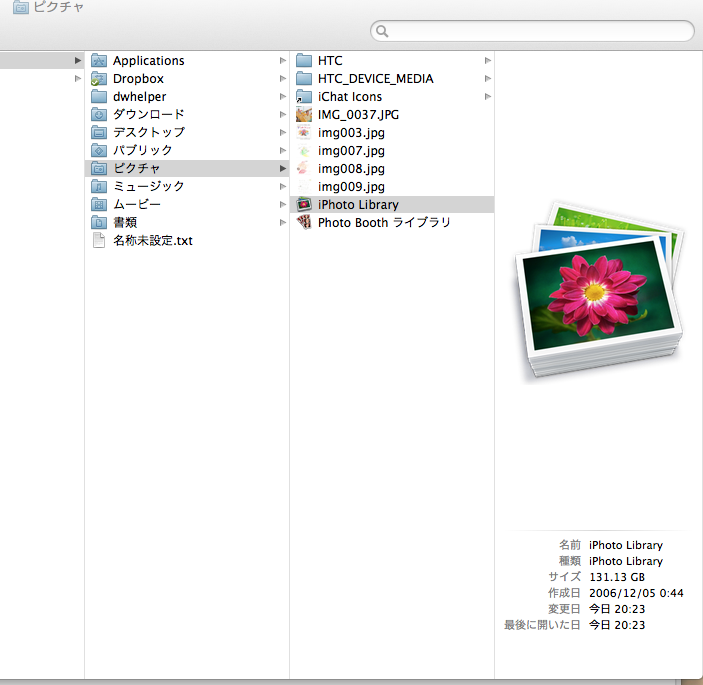Expand the Applications folder arrow
This screenshot has height=685, width=703.
pyautogui.click(x=282, y=61)
